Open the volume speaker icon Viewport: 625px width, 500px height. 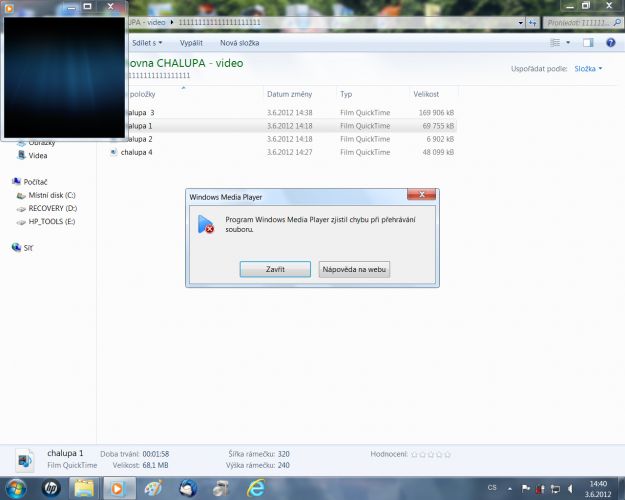coord(570,489)
